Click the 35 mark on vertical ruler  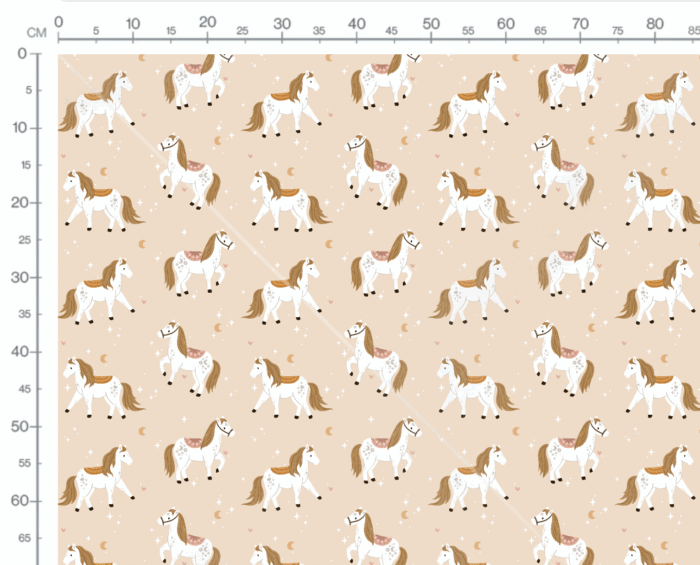pos(25,315)
